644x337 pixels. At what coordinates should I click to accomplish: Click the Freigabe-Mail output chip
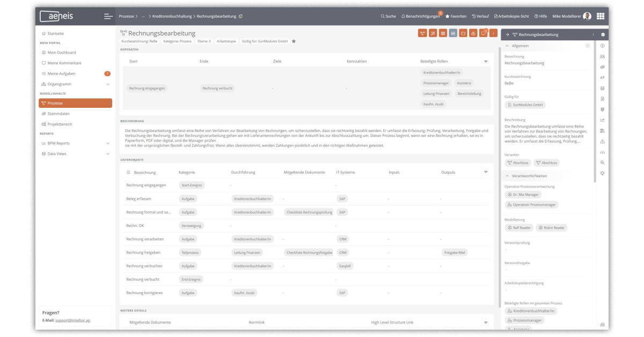pos(455,252)
